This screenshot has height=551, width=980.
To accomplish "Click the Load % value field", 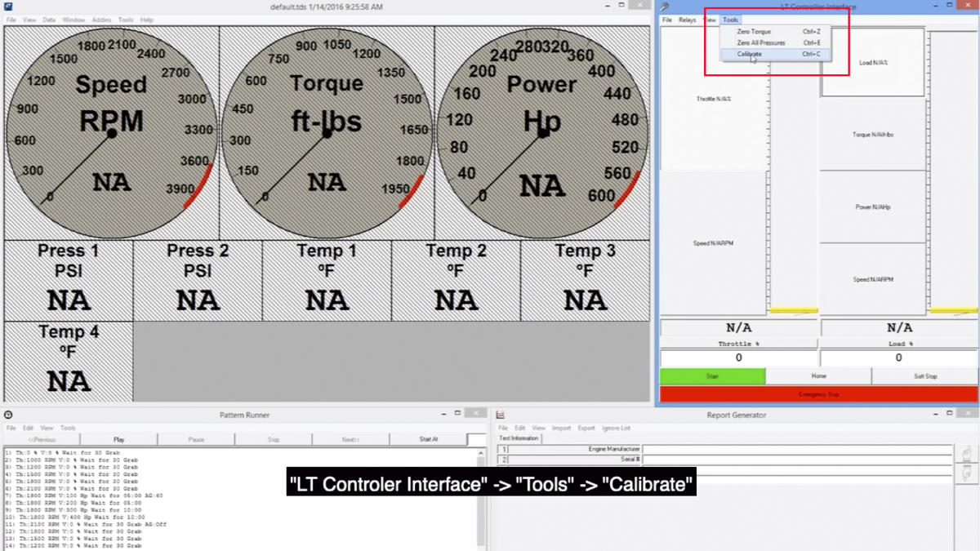I will pos(898,358).
